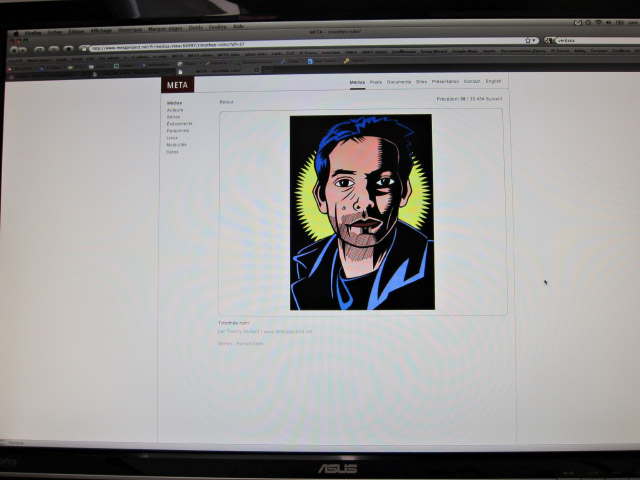Select Auteurs in the left sidebar
The image size is (640, 480).
point(175,110)
